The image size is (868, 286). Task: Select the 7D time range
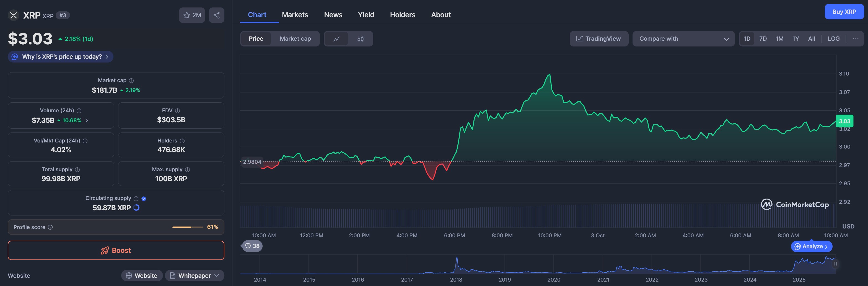[x=763, y=39]
